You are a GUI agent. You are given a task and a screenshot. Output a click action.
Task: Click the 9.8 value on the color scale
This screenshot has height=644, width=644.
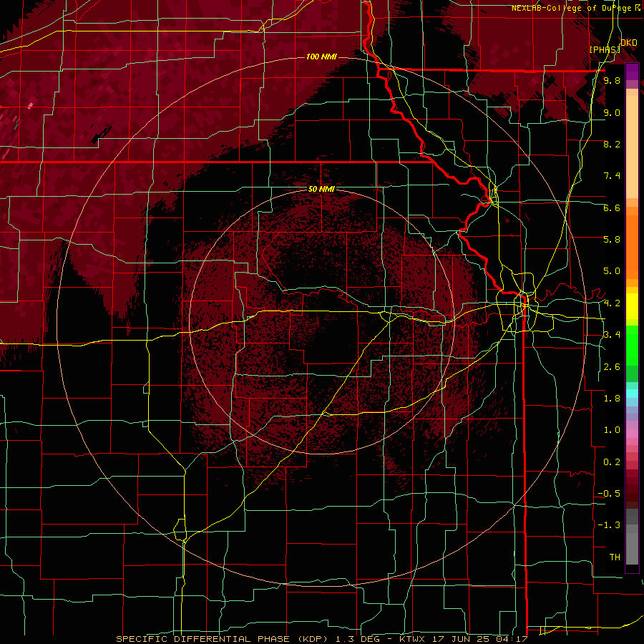(x=612, y=80)
